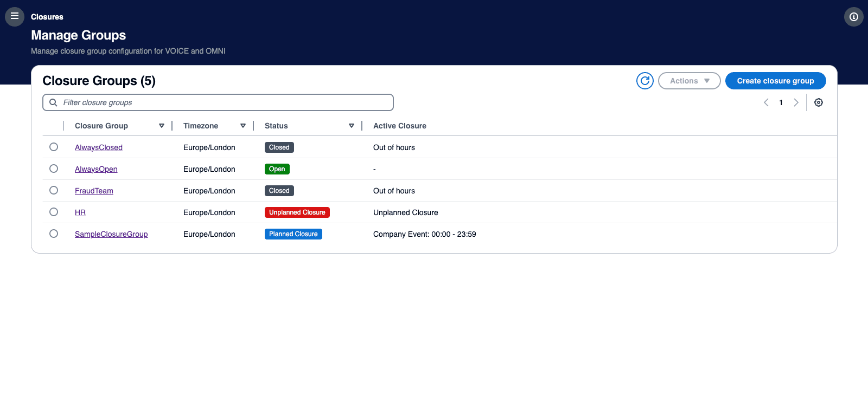Sort by Closure Group column arrow

pos(162,126)
